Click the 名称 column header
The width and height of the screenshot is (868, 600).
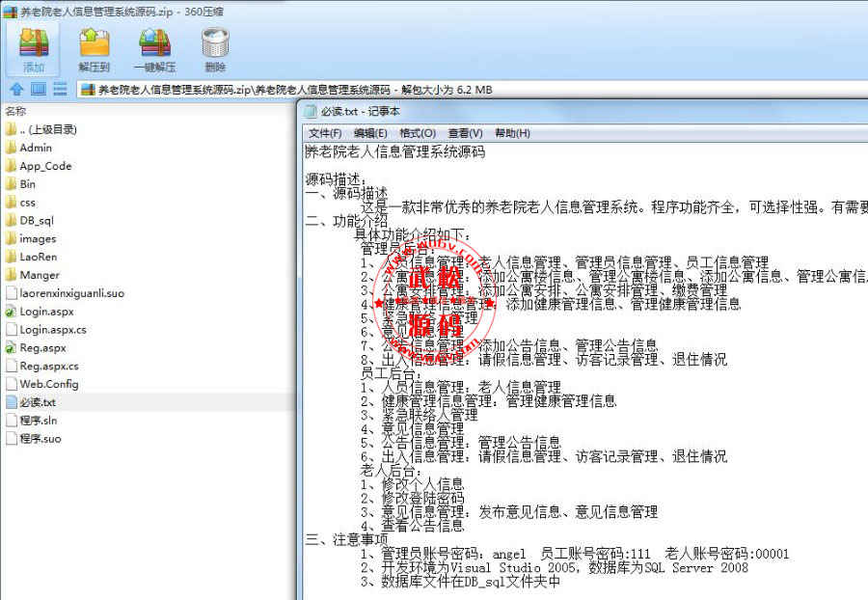tap(16, 111)
